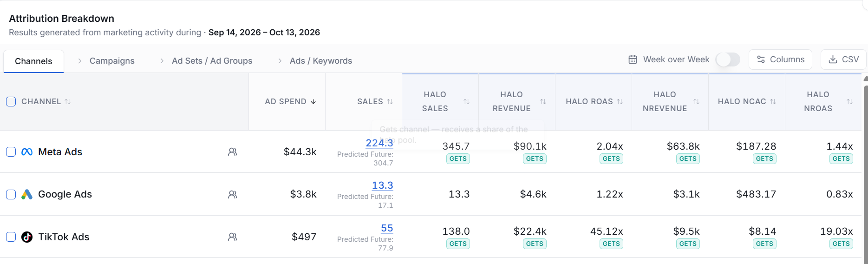Click the calendar icon beside Week over Week
The image size is (868, 264).
[x=633, y=59]
